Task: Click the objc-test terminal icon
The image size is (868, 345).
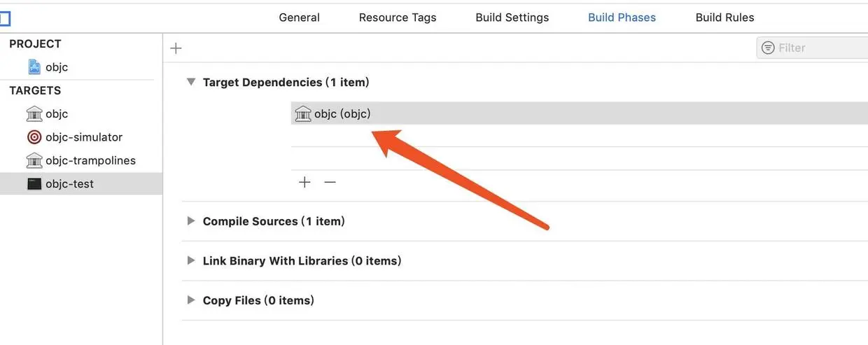Action: [x=34, y=184]
